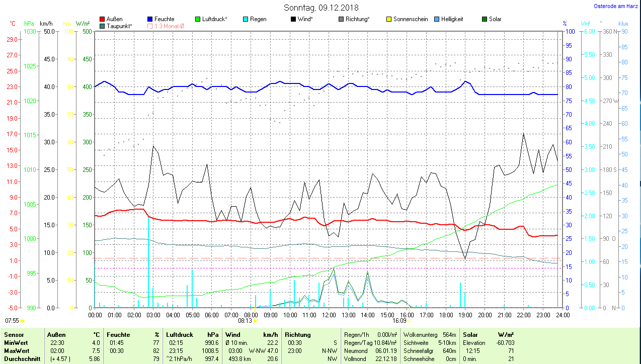Click the 07:55 sun icon at bottom left
641x364 pixels.
coord(23,320)
